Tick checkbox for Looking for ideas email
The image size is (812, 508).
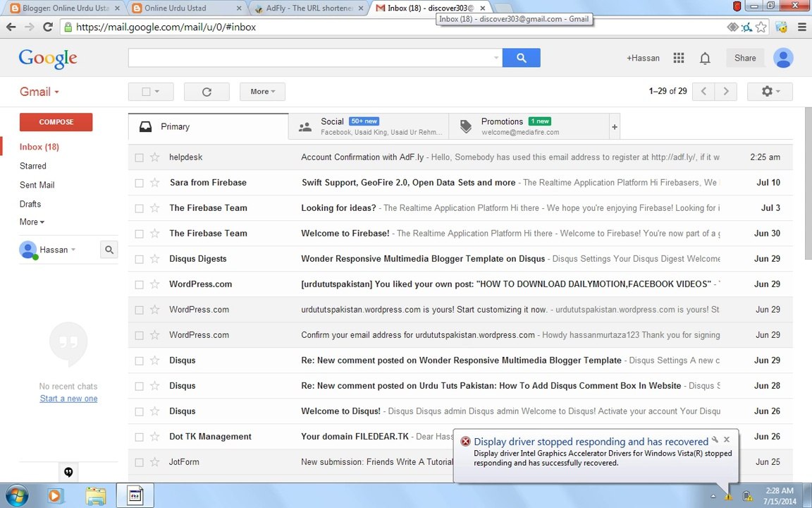click(x=139, y=208)
